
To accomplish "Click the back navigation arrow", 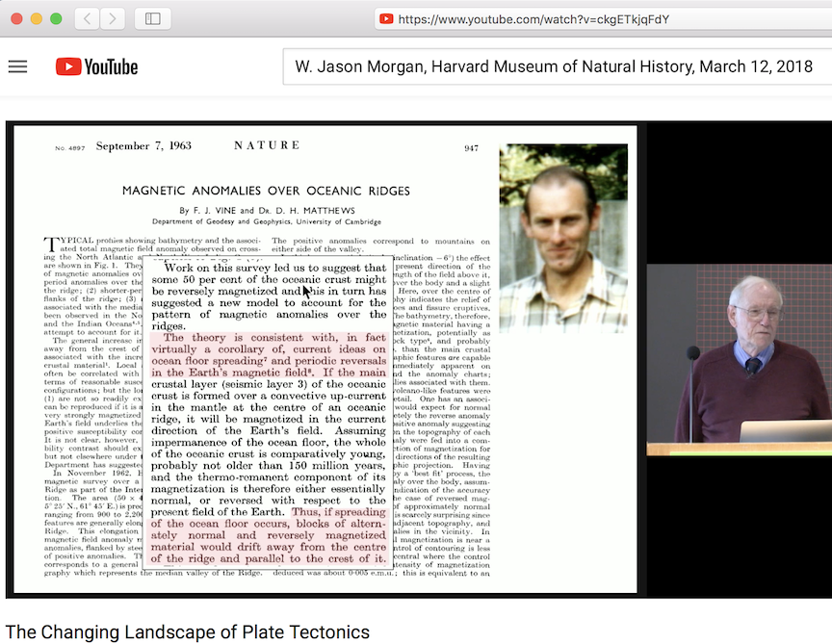I will pyautogui.click(x=85, y=17).
